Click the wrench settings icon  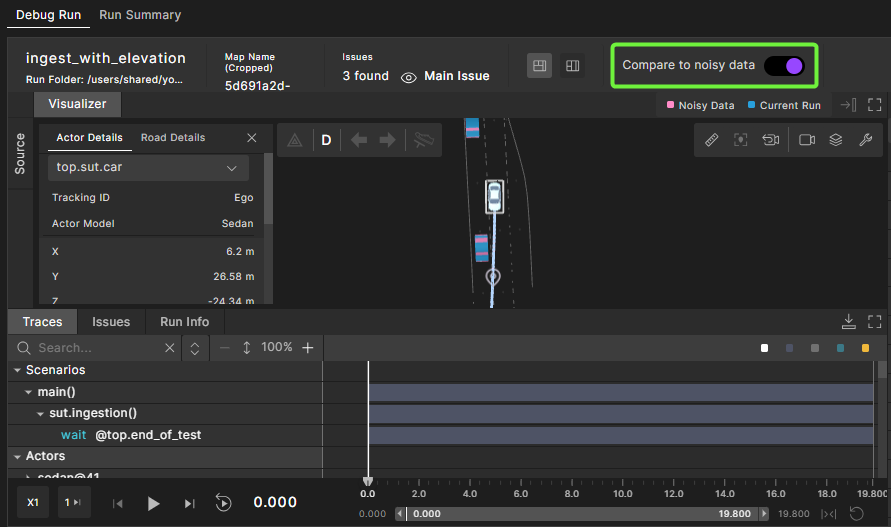(x=866, y=141)
